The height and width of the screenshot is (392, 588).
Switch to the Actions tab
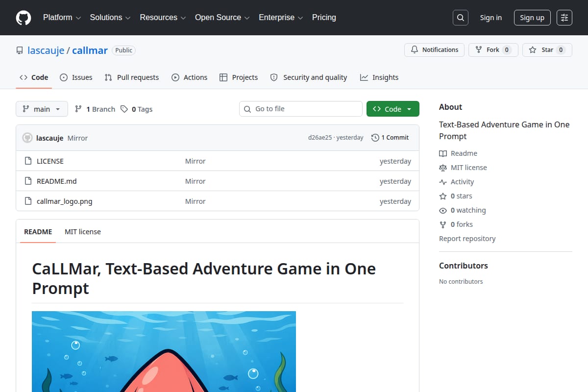pos(189,77)
